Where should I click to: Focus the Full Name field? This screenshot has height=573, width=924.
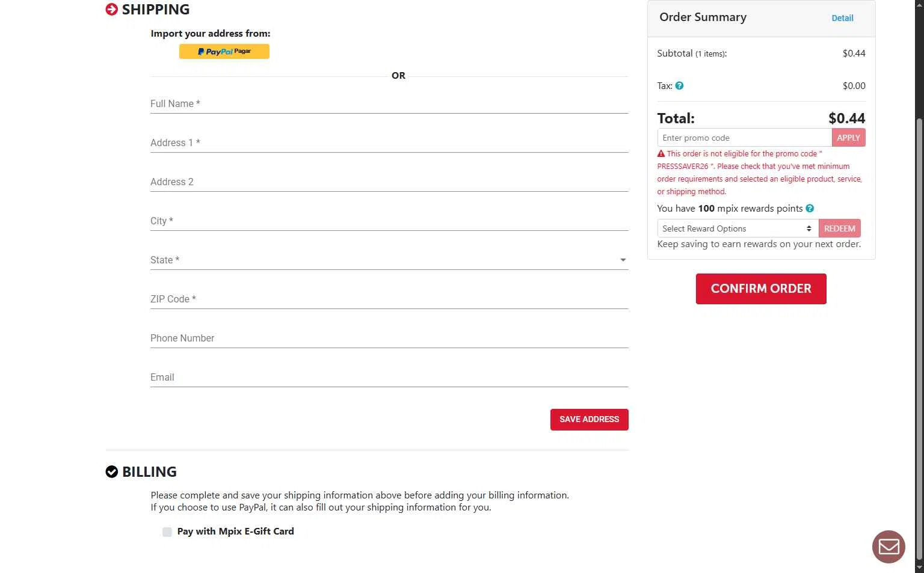pyautogui.click(x=389, y=103)
